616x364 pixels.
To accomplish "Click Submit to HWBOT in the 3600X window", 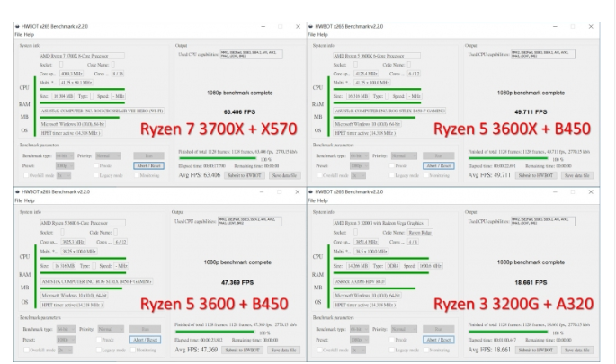I will [x=535, y=175].
